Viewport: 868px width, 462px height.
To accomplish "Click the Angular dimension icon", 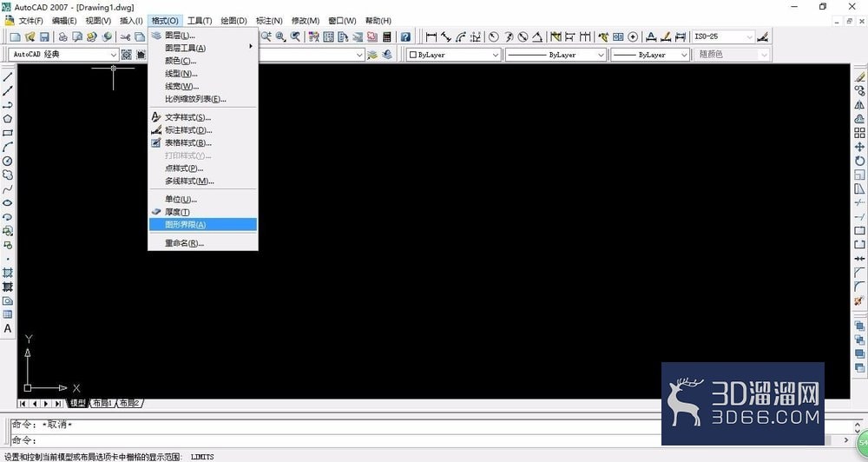I will coord(537,37).
